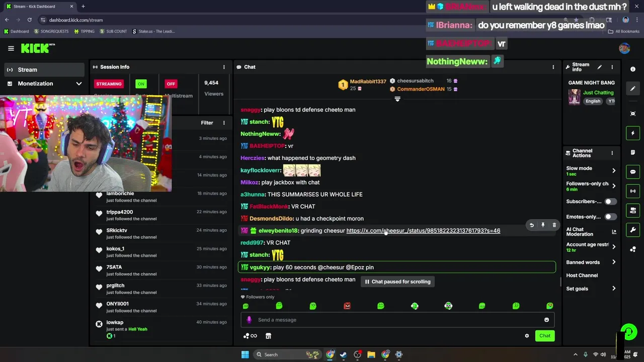This screenshot has width=644, height=362.
Task: Delete the elweybenito18 chat message
Action: (554, 225)
